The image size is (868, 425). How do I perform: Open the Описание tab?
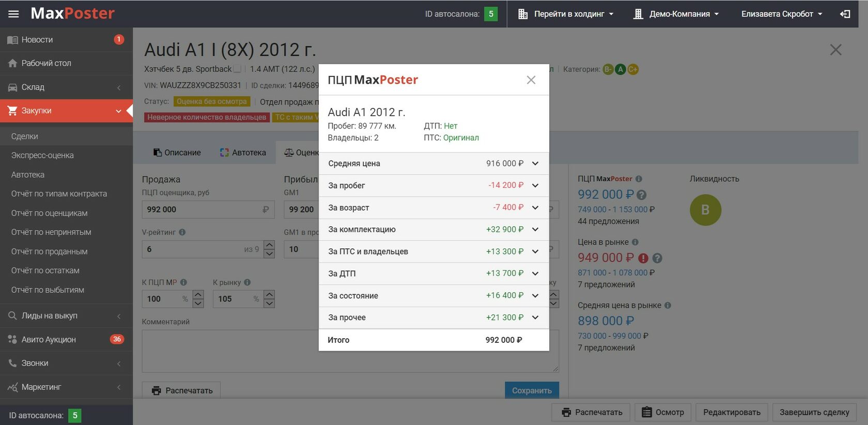177,152
